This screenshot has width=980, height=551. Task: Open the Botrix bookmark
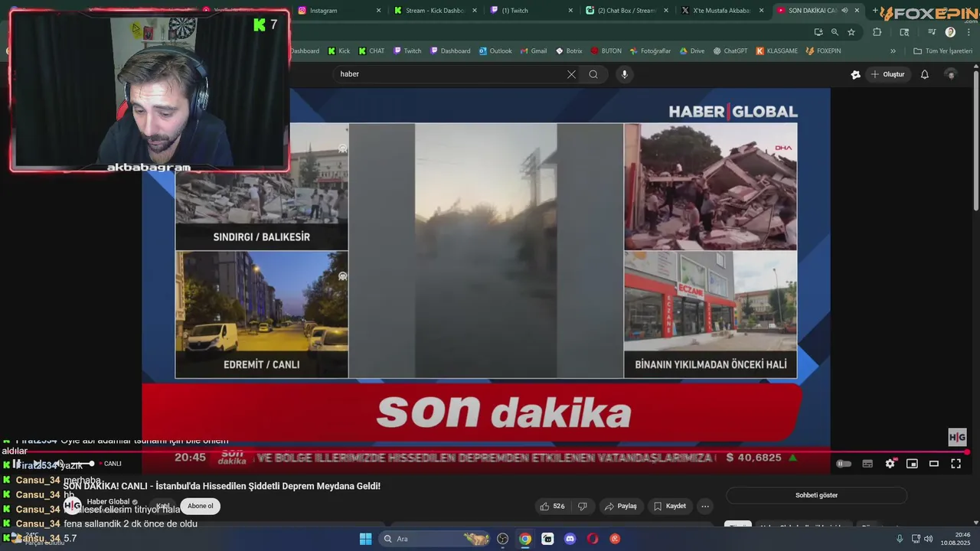tap(569, 51)
